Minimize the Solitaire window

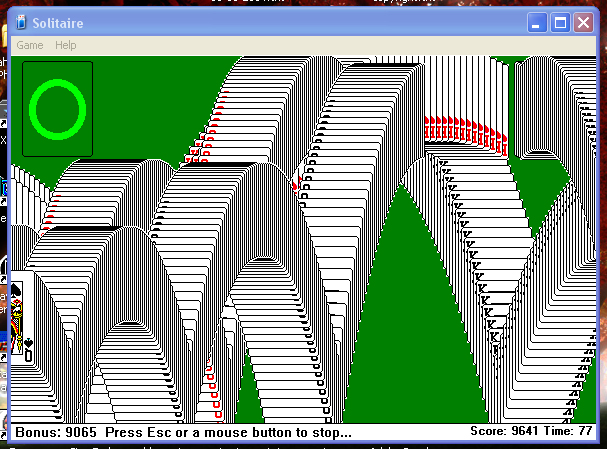point(539,22)
